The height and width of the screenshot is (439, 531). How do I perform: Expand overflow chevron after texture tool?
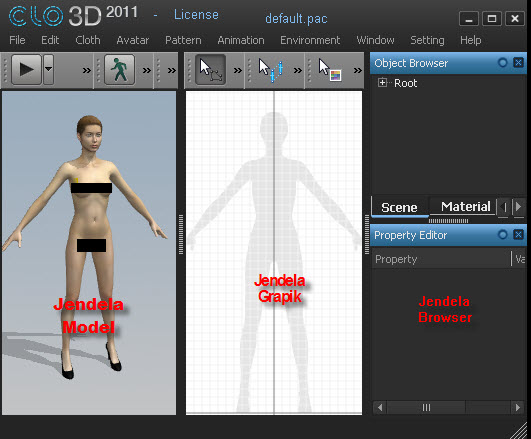point(358,70)
